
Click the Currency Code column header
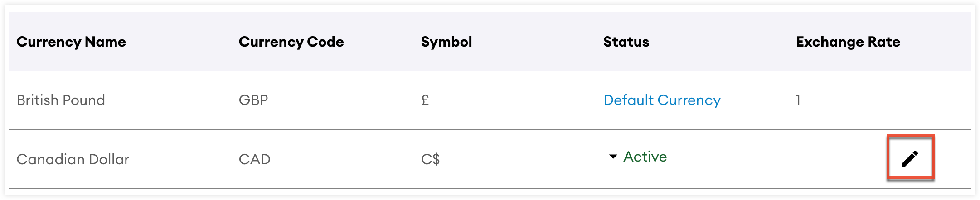[291, 42]
